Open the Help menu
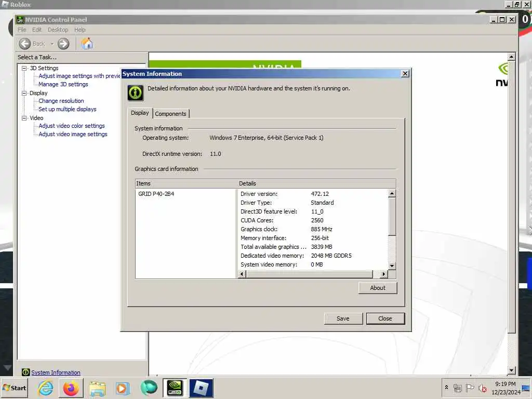 tap(80, 30)
